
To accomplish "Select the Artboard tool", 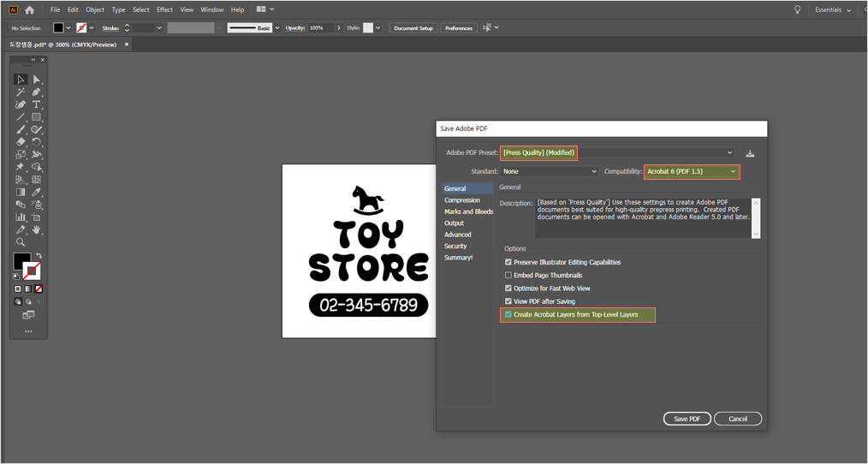I will 37,217.
